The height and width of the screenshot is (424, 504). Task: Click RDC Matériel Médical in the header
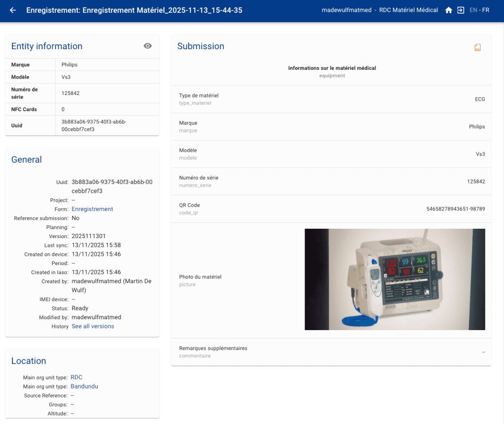coord(409,10)
